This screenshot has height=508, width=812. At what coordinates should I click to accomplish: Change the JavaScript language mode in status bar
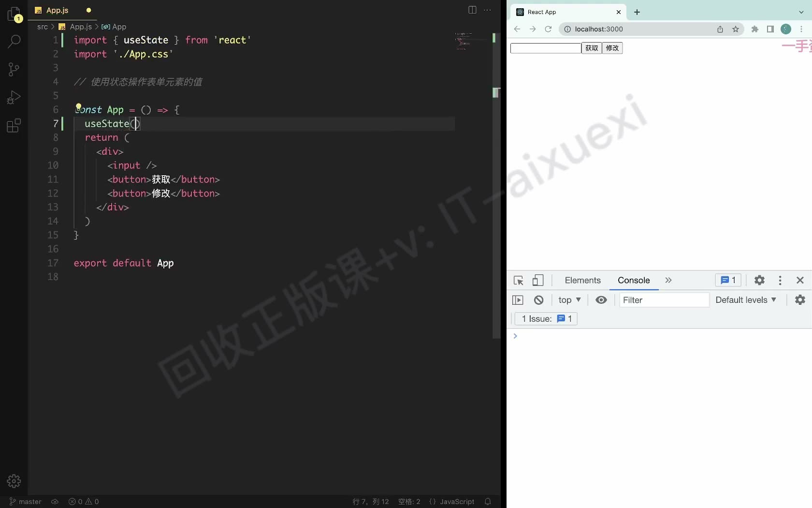[x=457, y=502]
